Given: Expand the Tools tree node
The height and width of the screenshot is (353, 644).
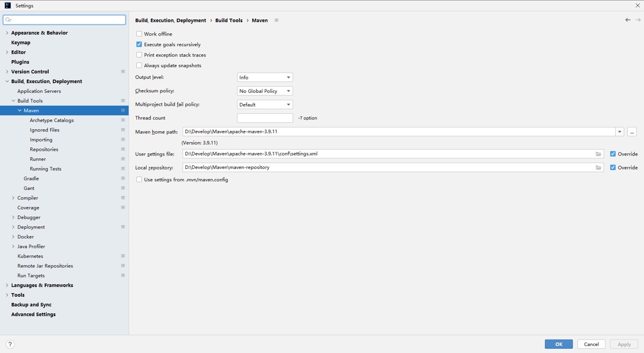Looking at the screenshot, I should click(6, 295).
